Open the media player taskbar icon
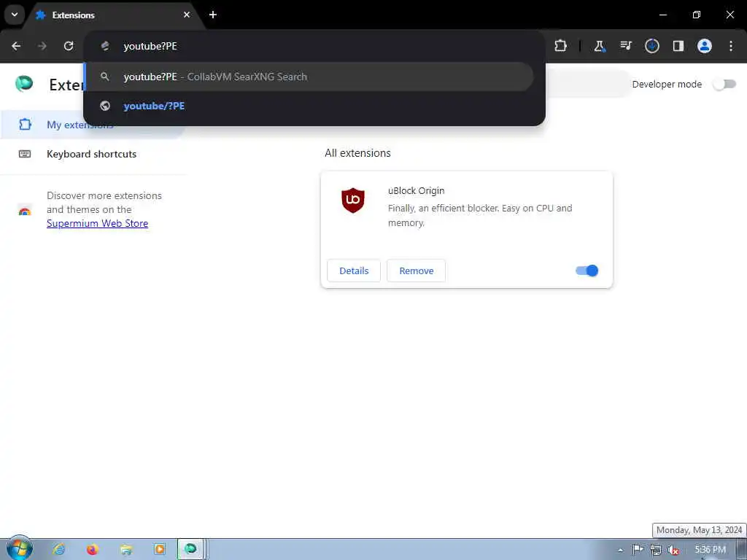 (160, 550)
